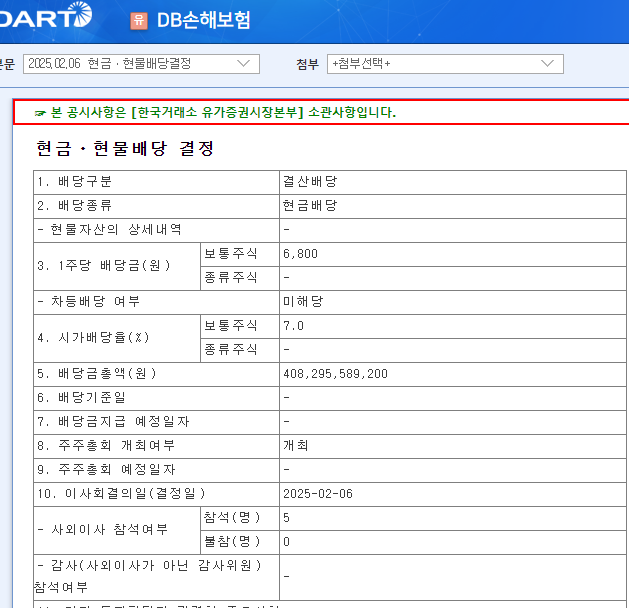Click the 10. 이사회결의일(결정일) label
The image size is (629, 608).
coord(121,494)
